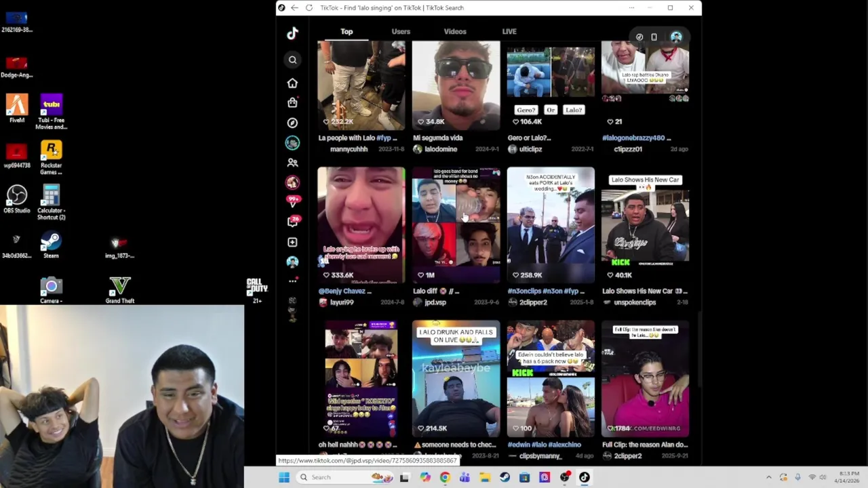868x488 pixels.
Task: Open the Upload plus icon
Action: coord(292,242)
